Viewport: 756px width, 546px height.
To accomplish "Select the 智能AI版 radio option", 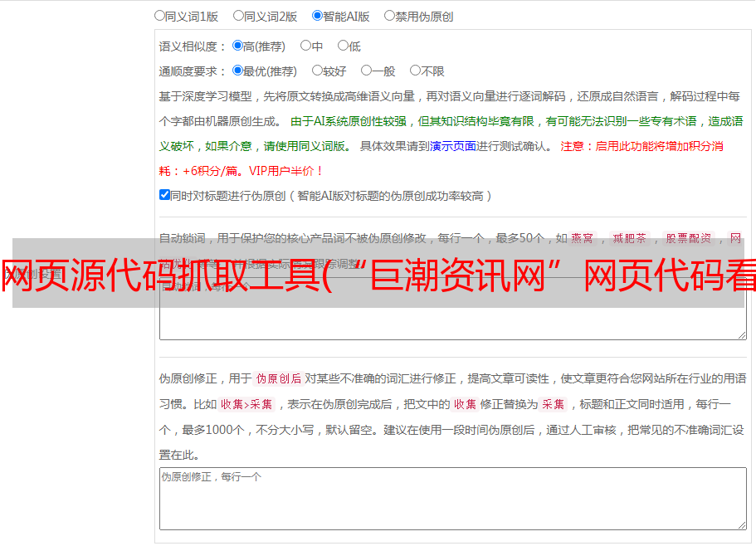I will pyautogui.click(x=317, y=16).
